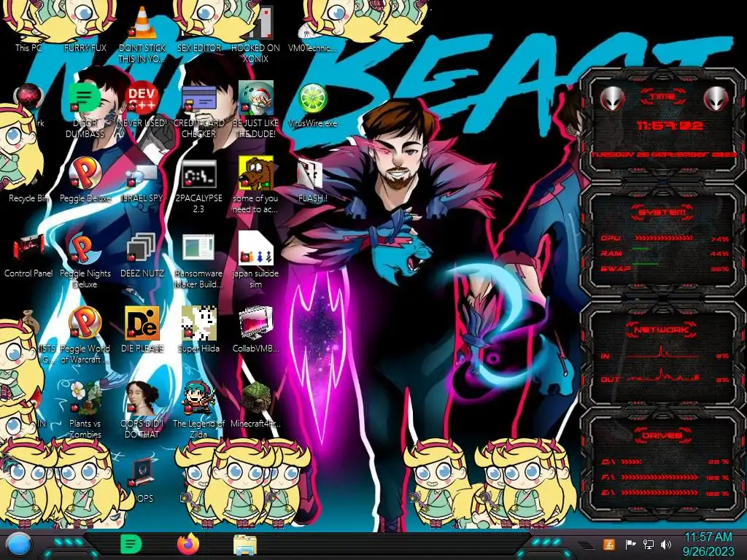Viewport: 747px width, 560px height.
Task: Launch Super Hilda game
Action: pos(199,330)
